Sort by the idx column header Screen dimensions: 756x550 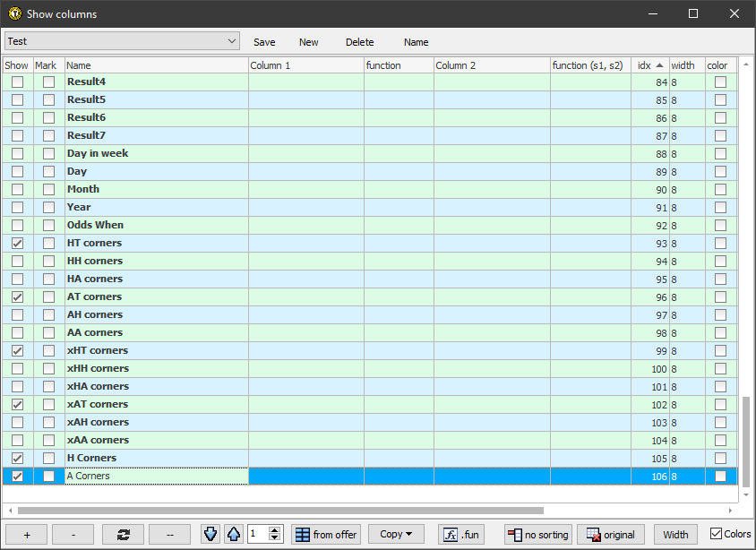click(x=649, y=65)
